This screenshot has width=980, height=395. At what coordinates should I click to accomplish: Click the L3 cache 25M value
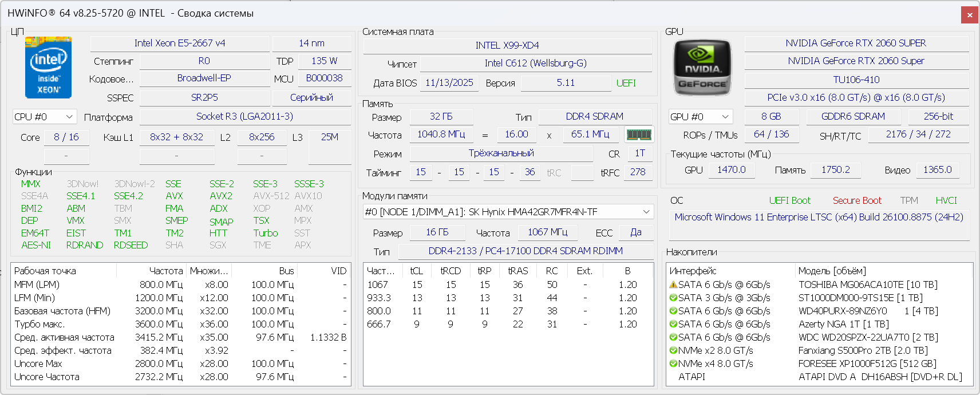pos(330,137)
